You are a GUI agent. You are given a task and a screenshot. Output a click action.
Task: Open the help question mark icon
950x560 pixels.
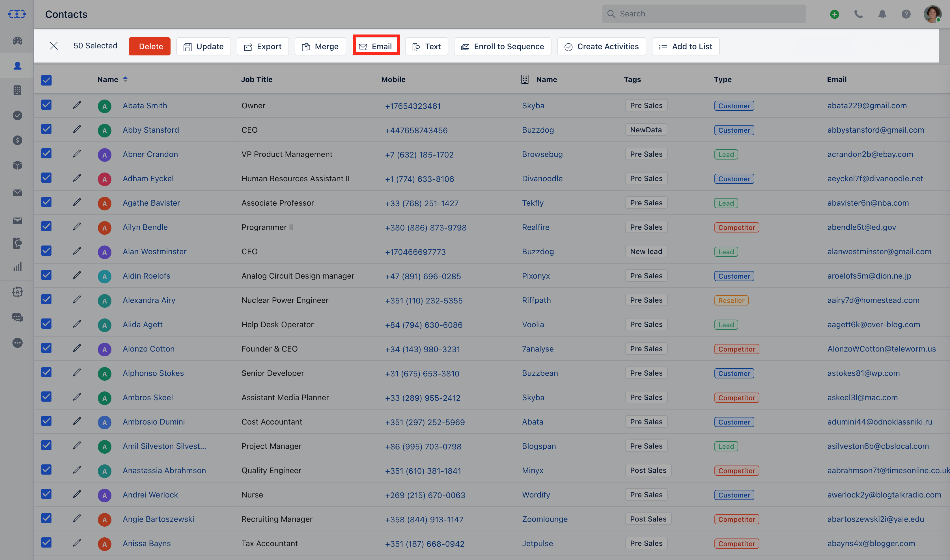pos(906,14)
